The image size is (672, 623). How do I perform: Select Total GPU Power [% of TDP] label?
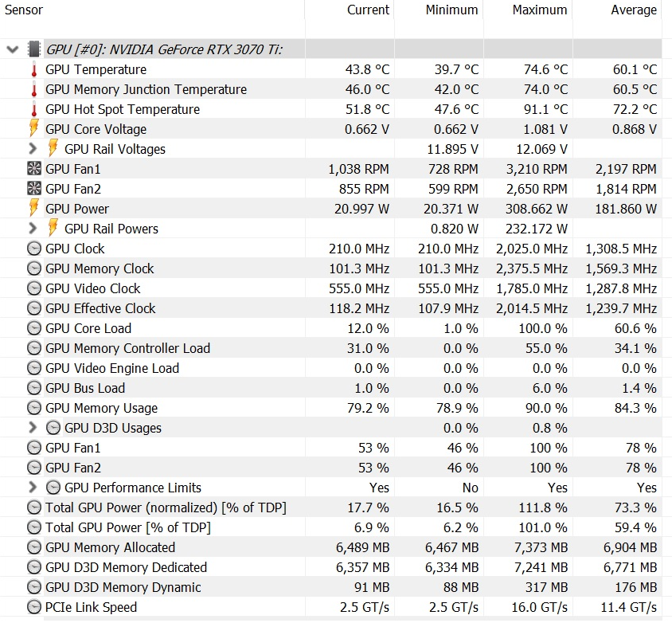coord(128,527)
